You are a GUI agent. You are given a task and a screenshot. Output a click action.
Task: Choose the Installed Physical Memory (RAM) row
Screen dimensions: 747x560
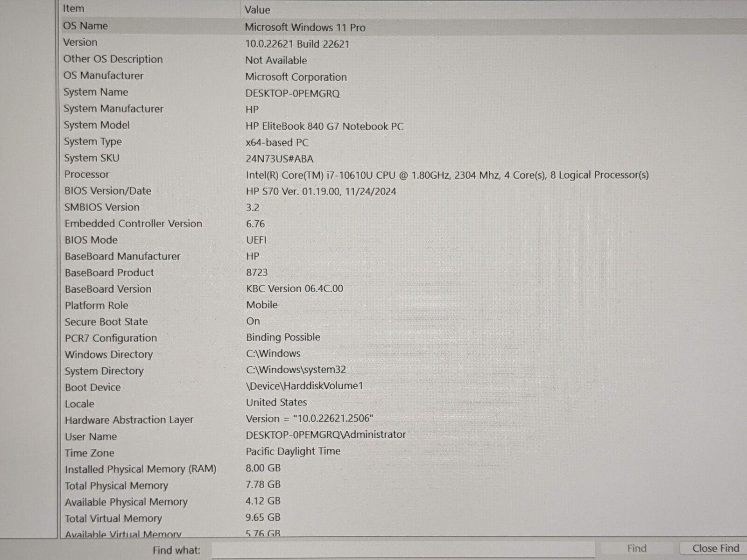pos(141,469)
